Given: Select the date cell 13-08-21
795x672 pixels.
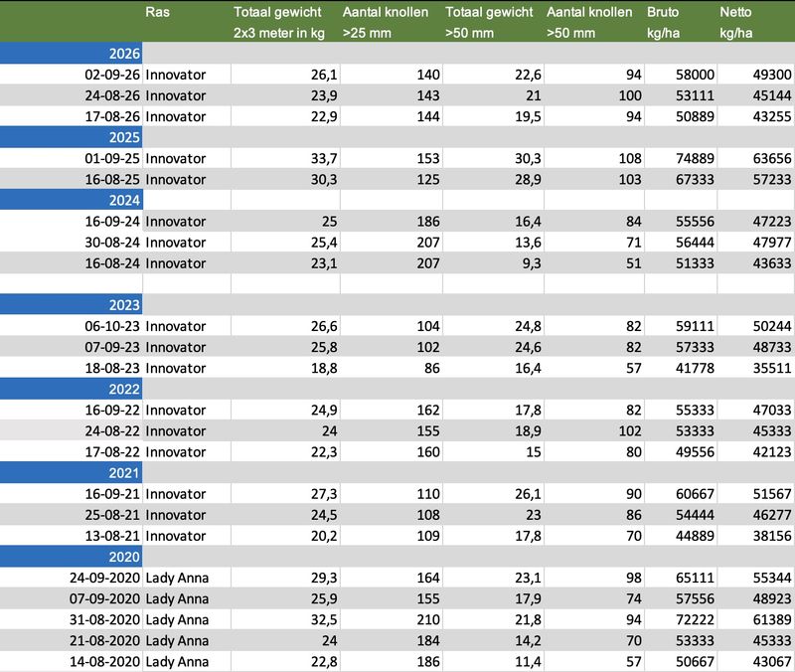Looking at the screenshot, I should [x=112, y=536].
